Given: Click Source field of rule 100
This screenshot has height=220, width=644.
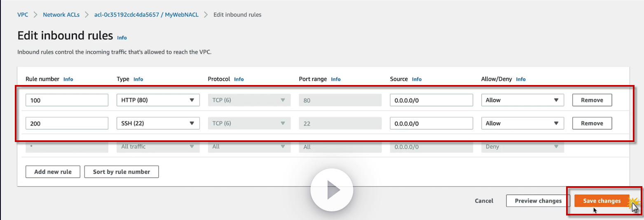Looking at the screenshot, I should [x=431, y=100].
